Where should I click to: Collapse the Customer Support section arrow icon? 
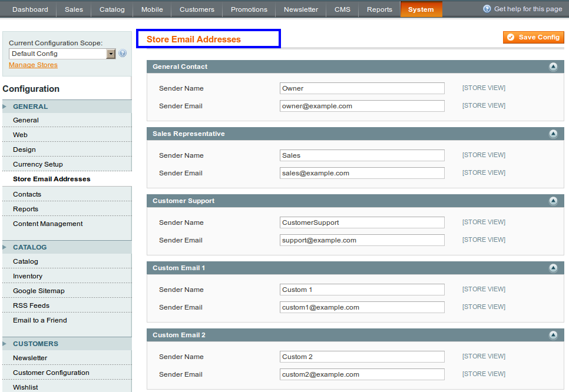[553, 201]
